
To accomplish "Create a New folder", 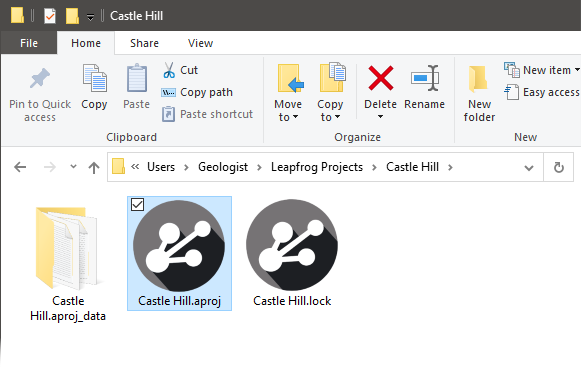I will [479, 93].
